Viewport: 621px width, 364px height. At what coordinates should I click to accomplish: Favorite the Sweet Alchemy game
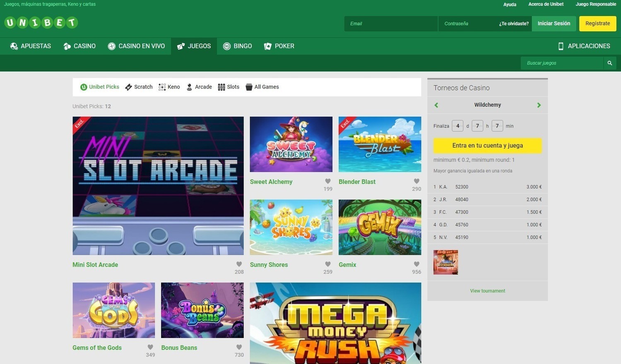pyautogui.click(x=327, y=181)
